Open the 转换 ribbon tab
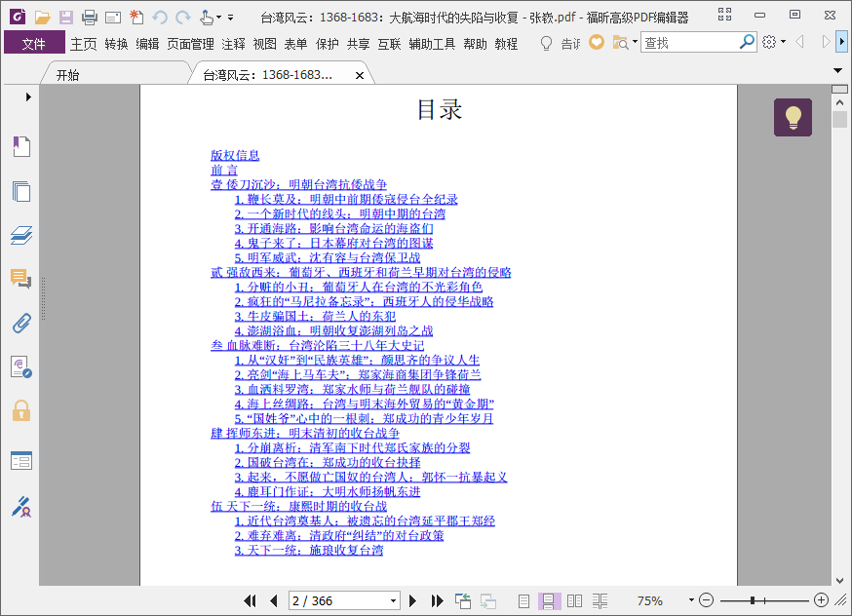Screen dimensions: 852x616 (x=116, y=44)
